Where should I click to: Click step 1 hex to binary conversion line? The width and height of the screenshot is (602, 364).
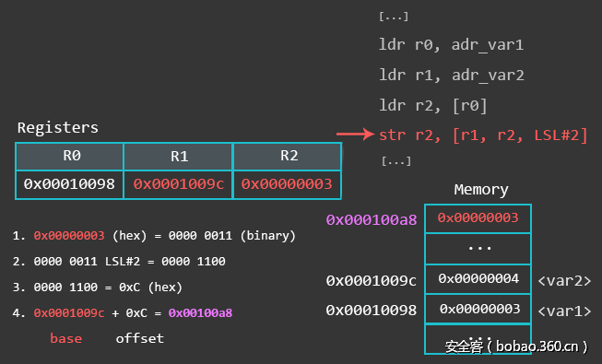click(154, 235)
